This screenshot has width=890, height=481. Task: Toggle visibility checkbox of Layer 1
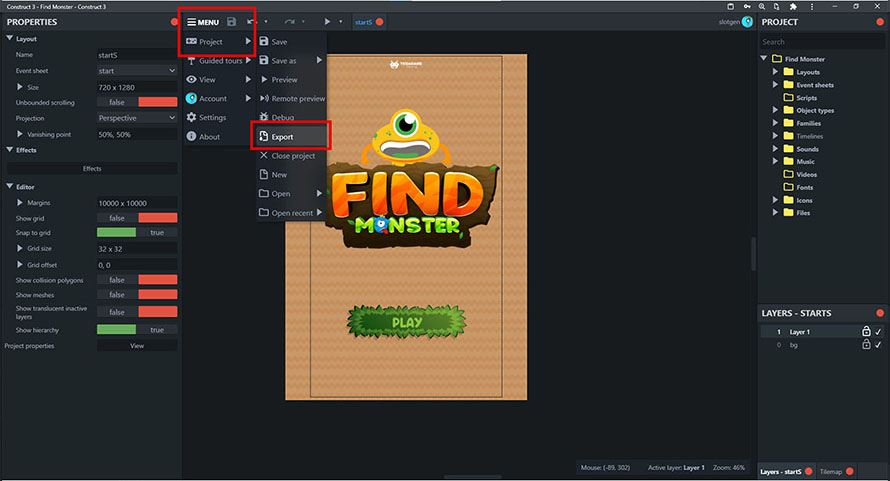coord(879,332)
